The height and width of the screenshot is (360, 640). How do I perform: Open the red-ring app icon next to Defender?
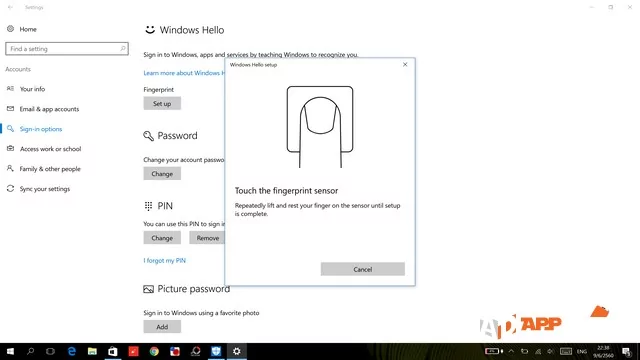coord(196,351)
